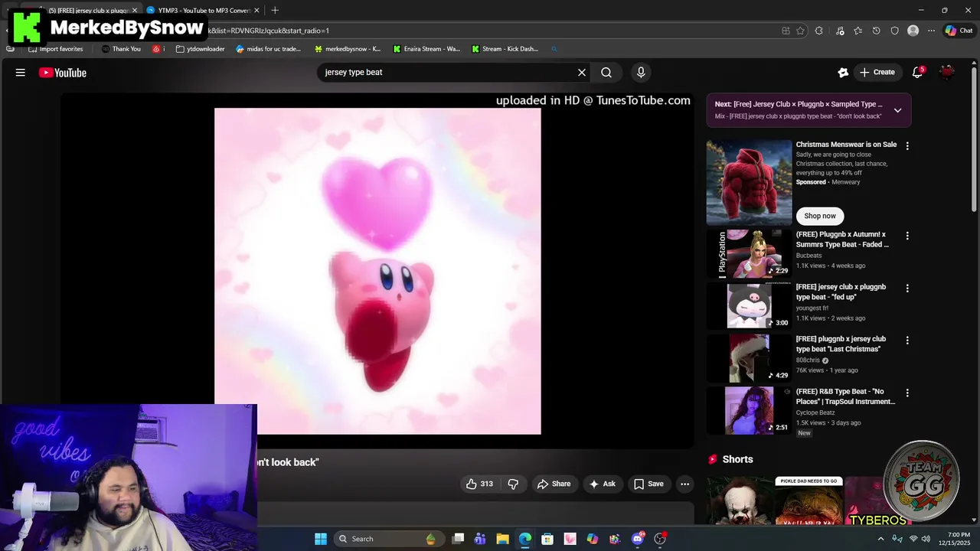980x551 pixels.
Task: Open options for "fed up" video
Action: 907,289
